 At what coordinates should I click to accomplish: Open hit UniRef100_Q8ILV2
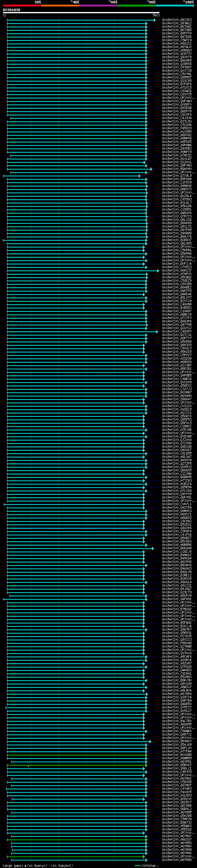click(177, 226)
